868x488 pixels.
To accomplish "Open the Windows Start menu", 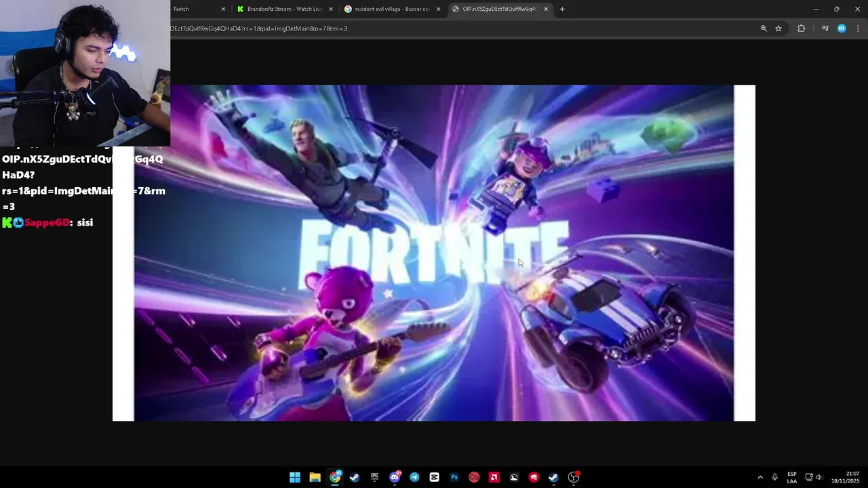I will tap(295, 477).
